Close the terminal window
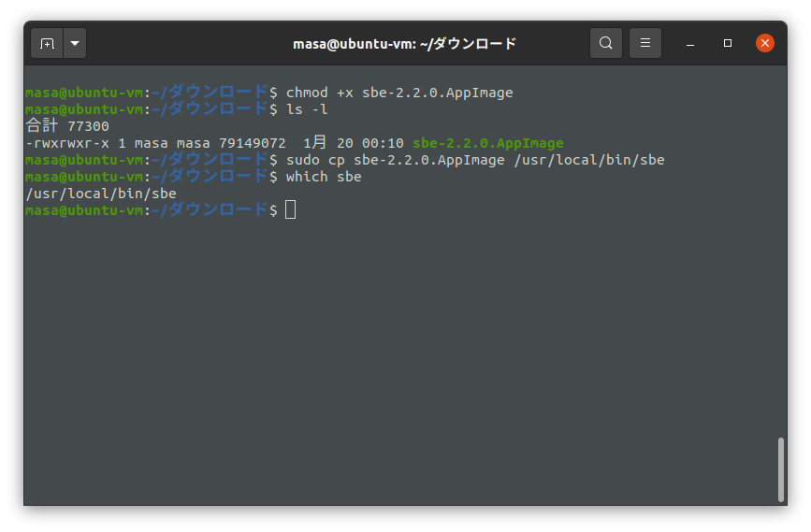Image resolution: width=811 pixels, height=532 pixels. [765, 43]
